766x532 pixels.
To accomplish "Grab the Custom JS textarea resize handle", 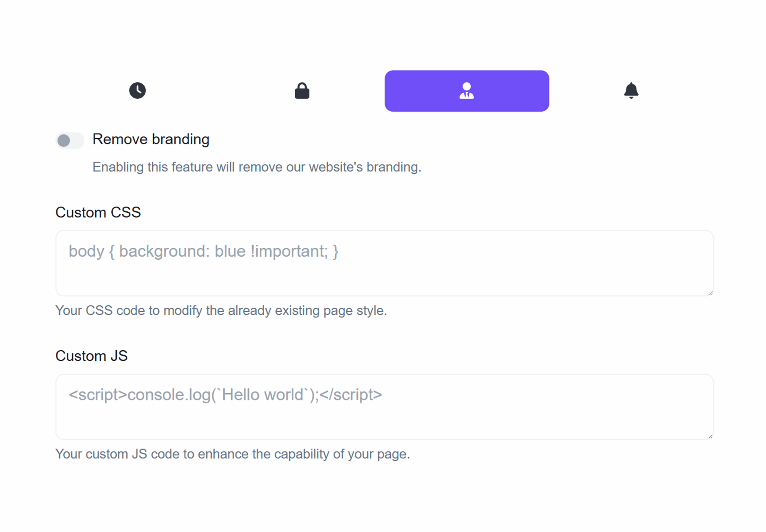I will 710,436.
